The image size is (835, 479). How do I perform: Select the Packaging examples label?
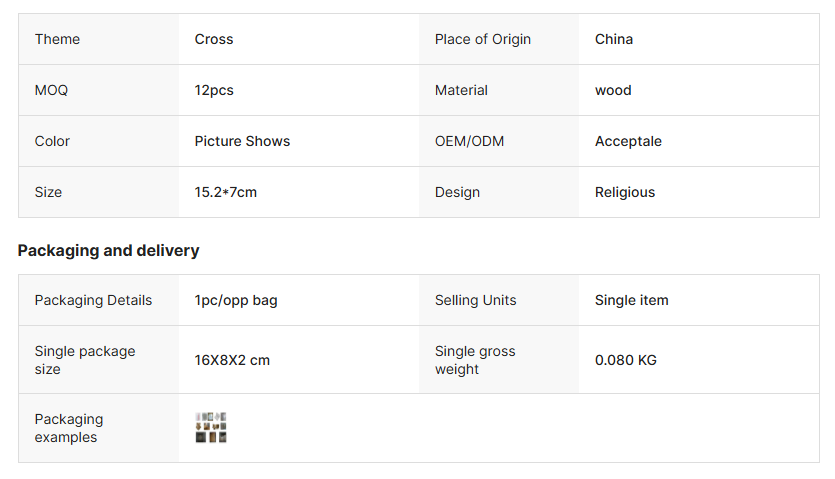tap(69, 428)
